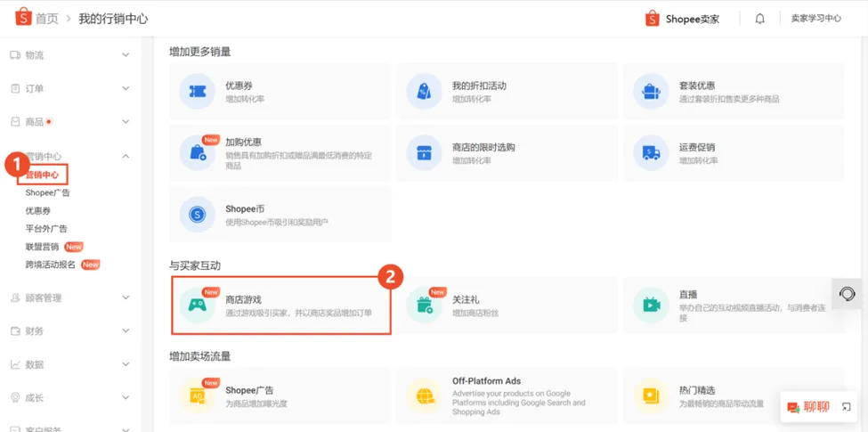Screen dimensions: 868x432
Task: Click the 商品 bag sidebar icon
Action: pos(15,121)
